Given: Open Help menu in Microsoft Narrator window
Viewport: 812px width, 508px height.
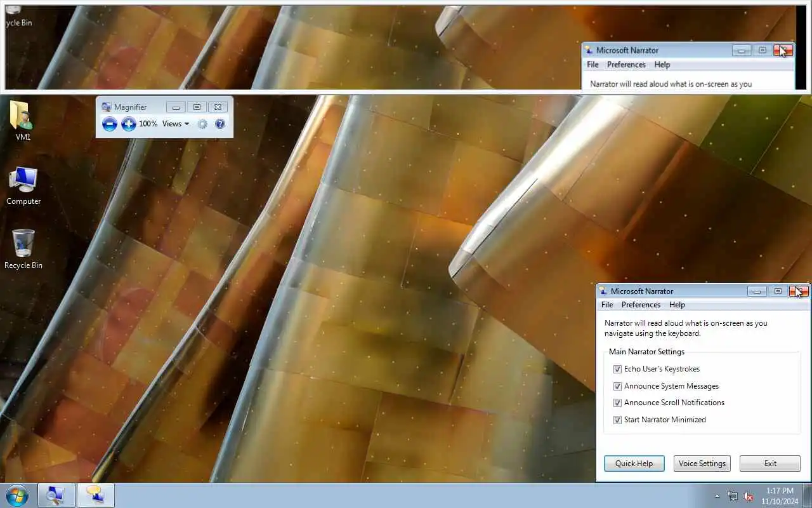Looking at the screenshot, I should (x=677, y=305).
